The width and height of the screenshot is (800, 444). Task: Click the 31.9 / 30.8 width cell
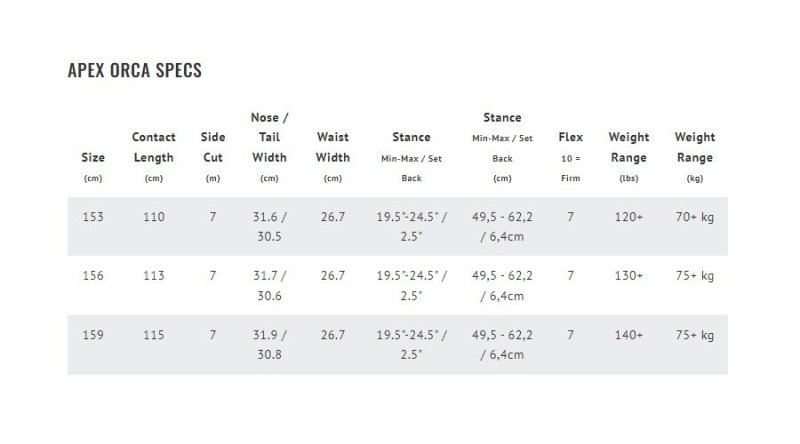(x=269, y=344)
